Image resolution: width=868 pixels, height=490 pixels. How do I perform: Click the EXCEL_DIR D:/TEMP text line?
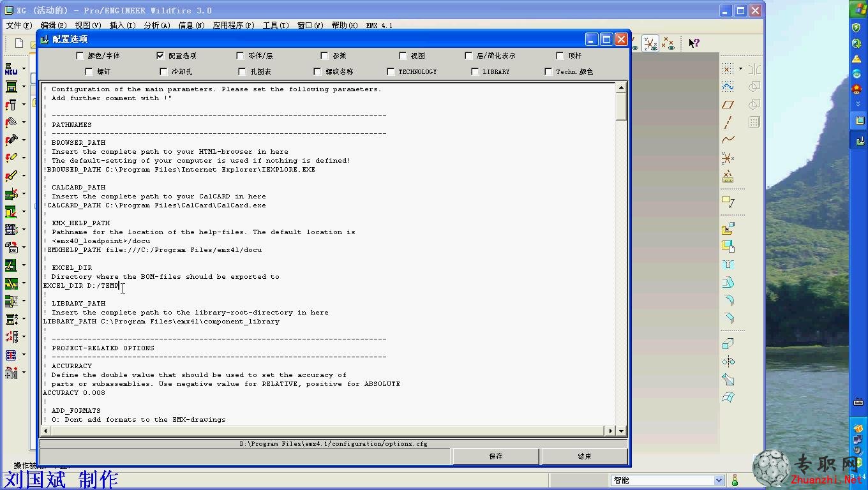(x=81, y=286)
